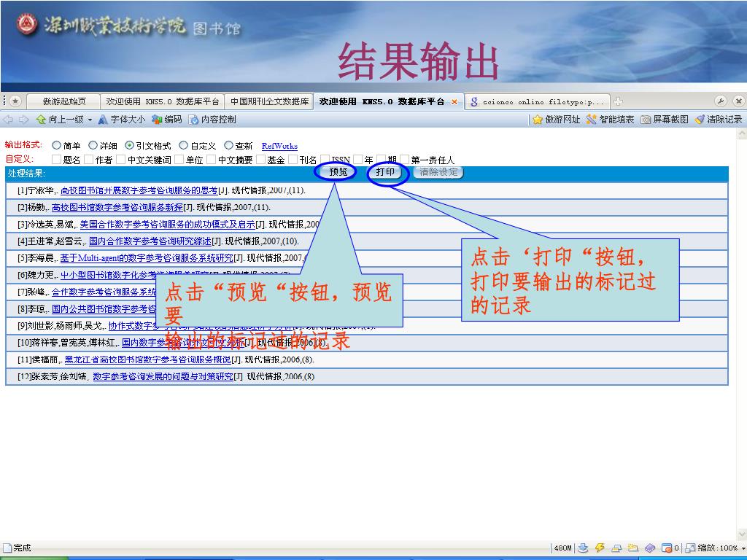Switch to the 傲游起始页 tab
The image size is (747, 560).
pos(64,101)
